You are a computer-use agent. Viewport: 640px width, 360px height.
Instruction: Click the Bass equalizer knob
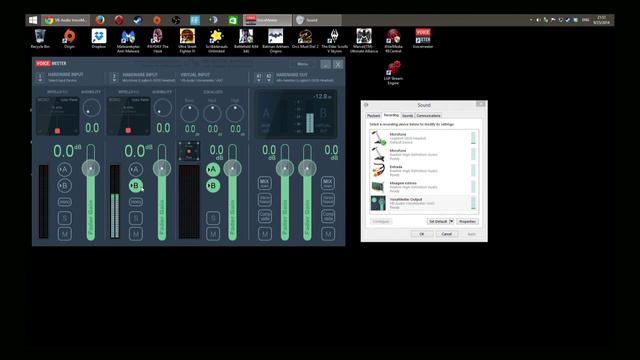click(190, 113)
